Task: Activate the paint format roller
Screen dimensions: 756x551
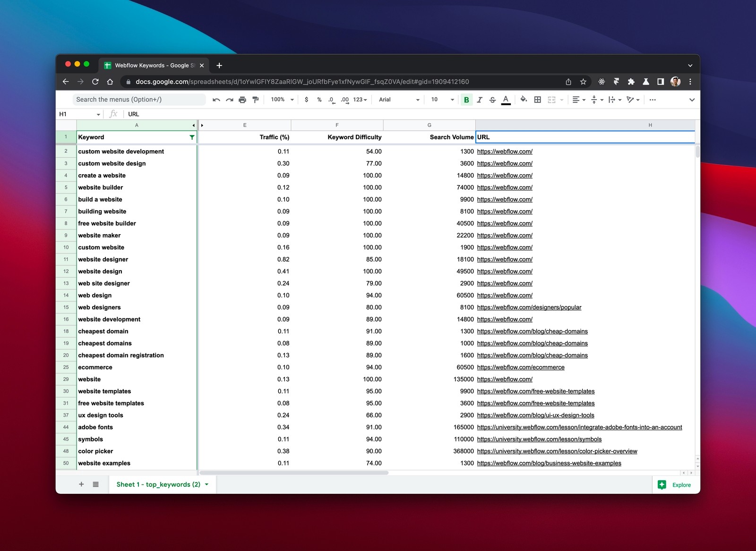Action: pos(256,100)
